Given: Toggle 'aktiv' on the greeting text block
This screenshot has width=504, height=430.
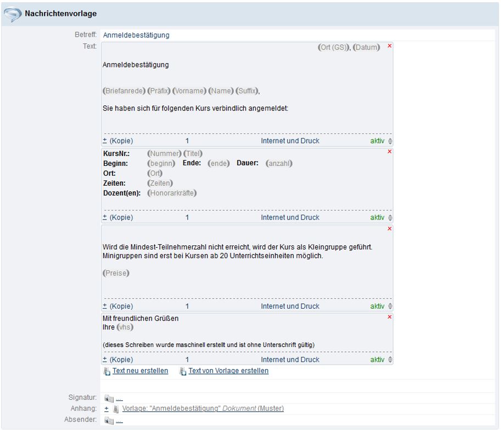Looking at the screenshot, I should coord(377,360).
